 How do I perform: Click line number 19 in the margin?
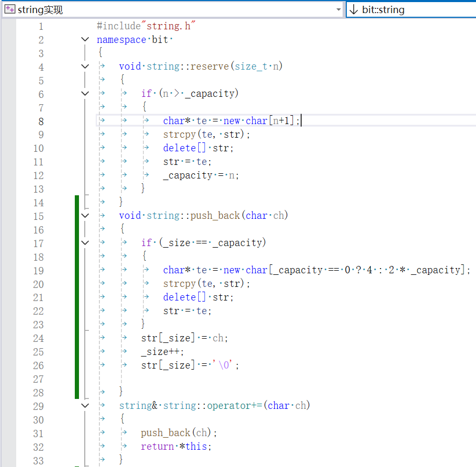pos(38,271)
